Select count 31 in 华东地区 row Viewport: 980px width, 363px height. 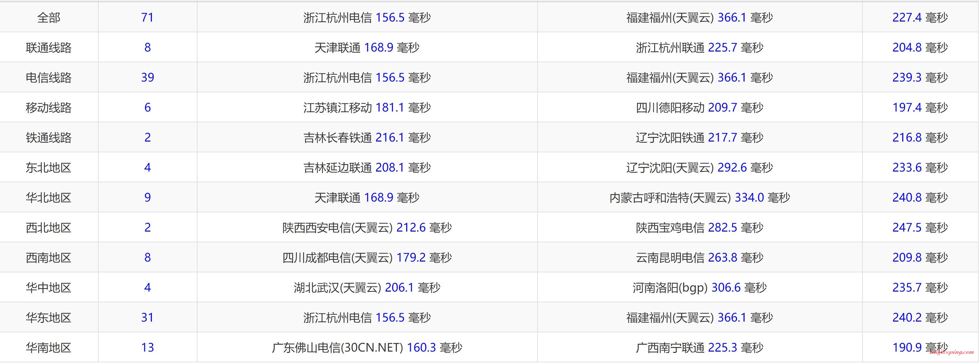point(147,318)
